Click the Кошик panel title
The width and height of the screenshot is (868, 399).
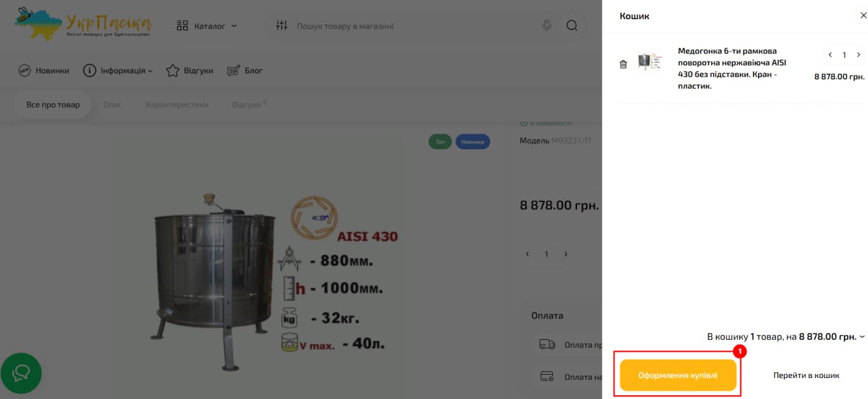click(x=634, y=16)
